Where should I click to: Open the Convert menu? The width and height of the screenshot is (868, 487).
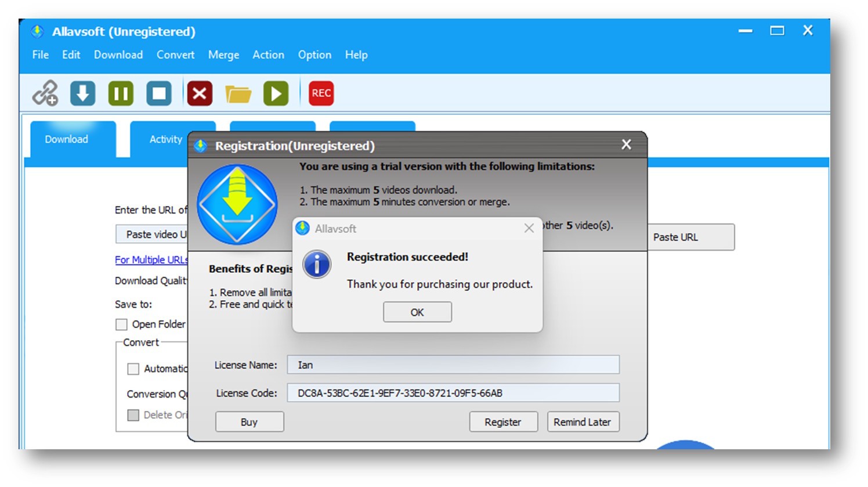[175, 55]
